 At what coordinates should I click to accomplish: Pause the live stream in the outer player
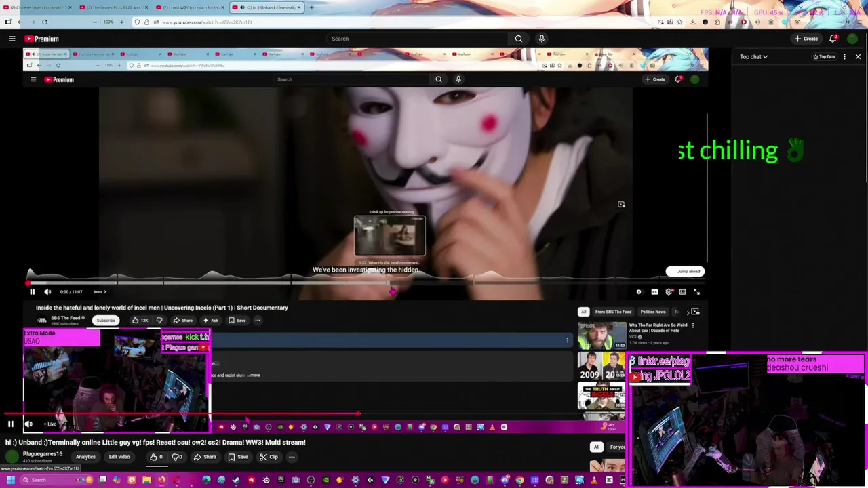click(11, 424)
